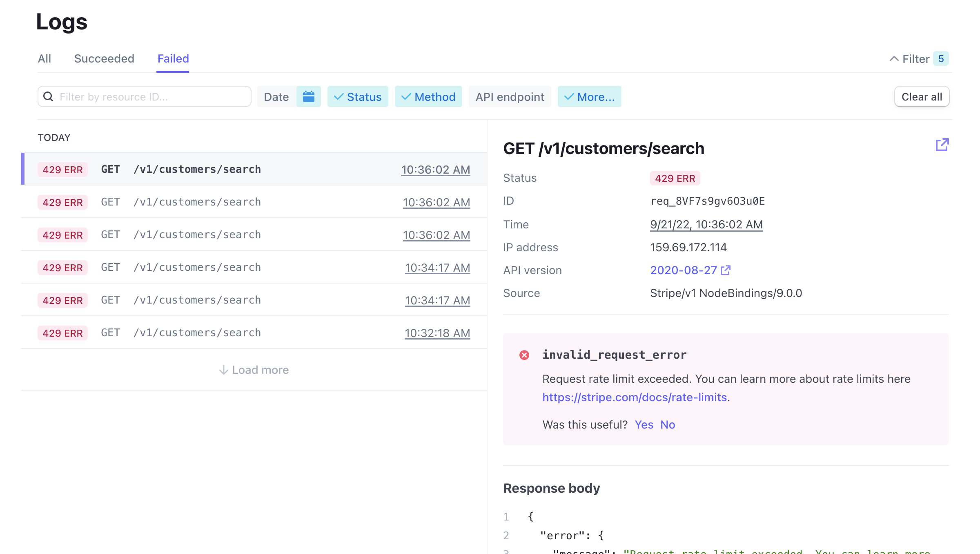This screenshot has width=980, height=554.
Task: Click the search magnifier icon in filter field
Action: 49,96
